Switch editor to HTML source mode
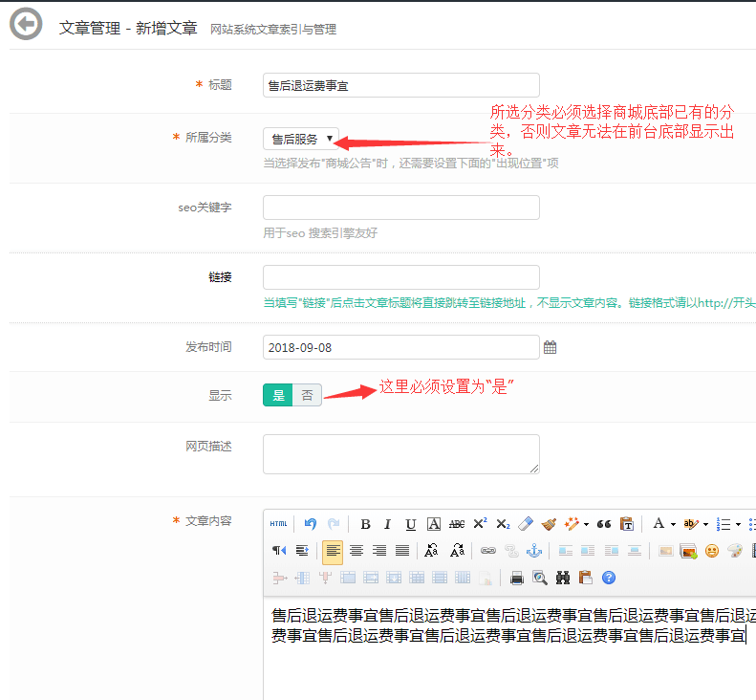 pyautogui.click(x=278, y=524)
